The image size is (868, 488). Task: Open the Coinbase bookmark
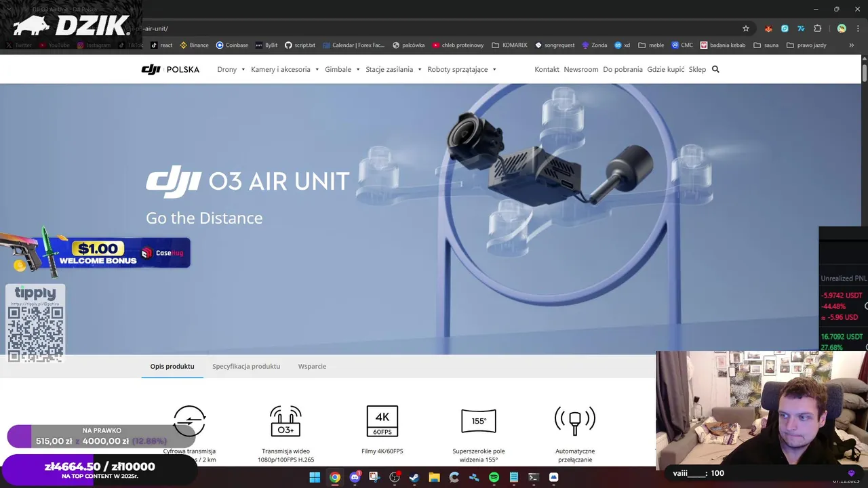click(x=232, y=45)
